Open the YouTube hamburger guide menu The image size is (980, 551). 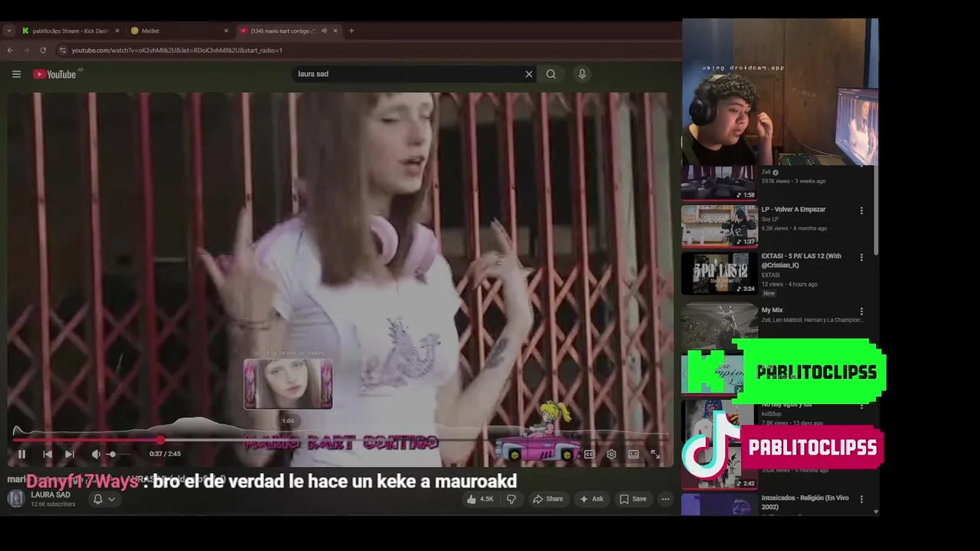16,74
